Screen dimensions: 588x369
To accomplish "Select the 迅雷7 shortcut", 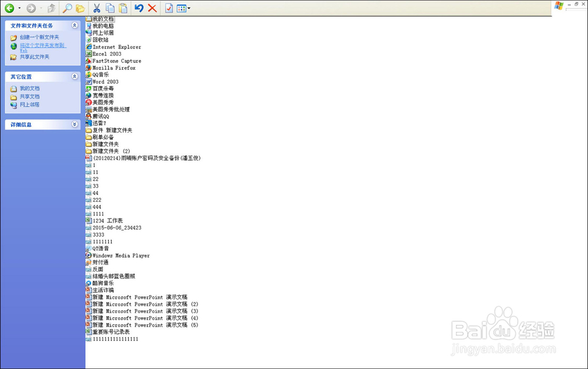I will click(96, 123).
